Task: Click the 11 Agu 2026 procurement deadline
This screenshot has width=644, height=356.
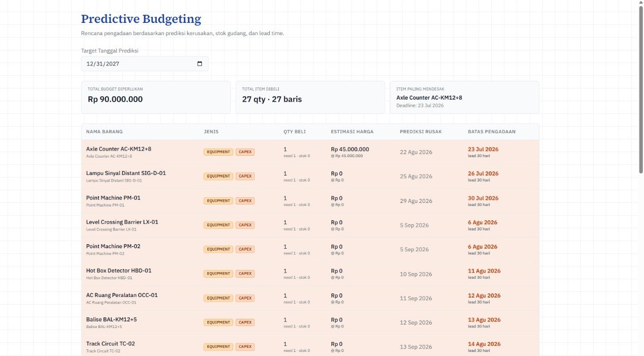Action: 484,271
